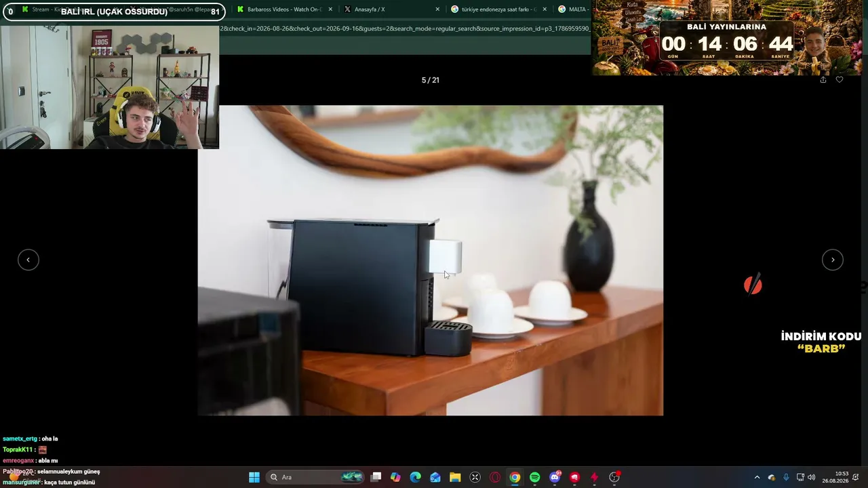
Task: Close the Barbaross Videos tab
Action: point(330,9)
